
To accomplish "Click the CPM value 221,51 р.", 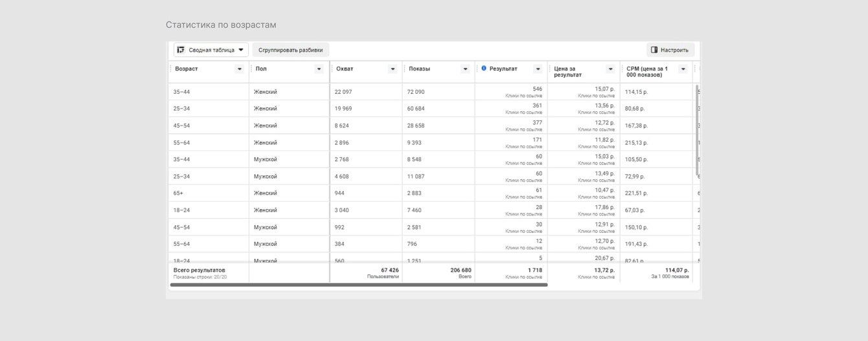I will click(636, 193).
